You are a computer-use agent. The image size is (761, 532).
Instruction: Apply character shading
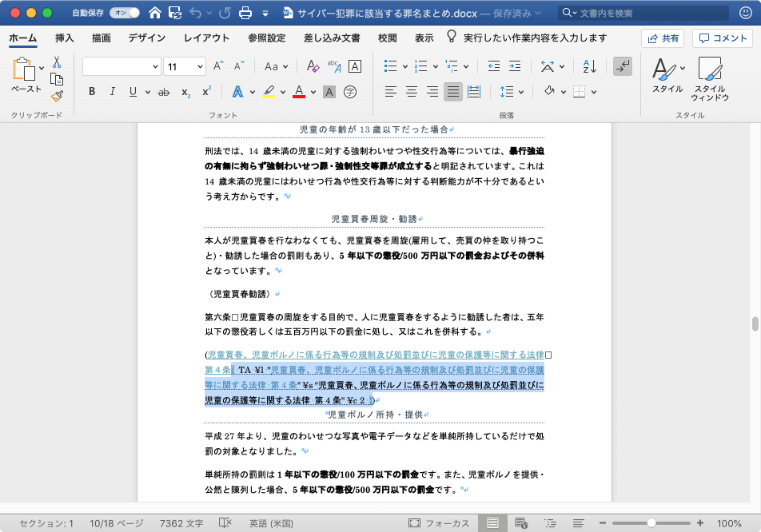click(329, 92)
